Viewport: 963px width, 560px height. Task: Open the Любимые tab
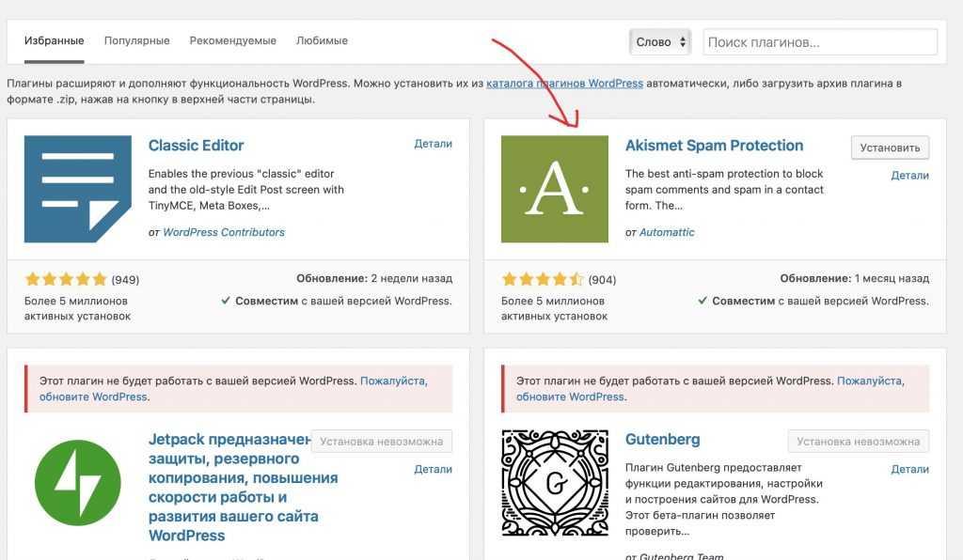click(x=322, y=41)
